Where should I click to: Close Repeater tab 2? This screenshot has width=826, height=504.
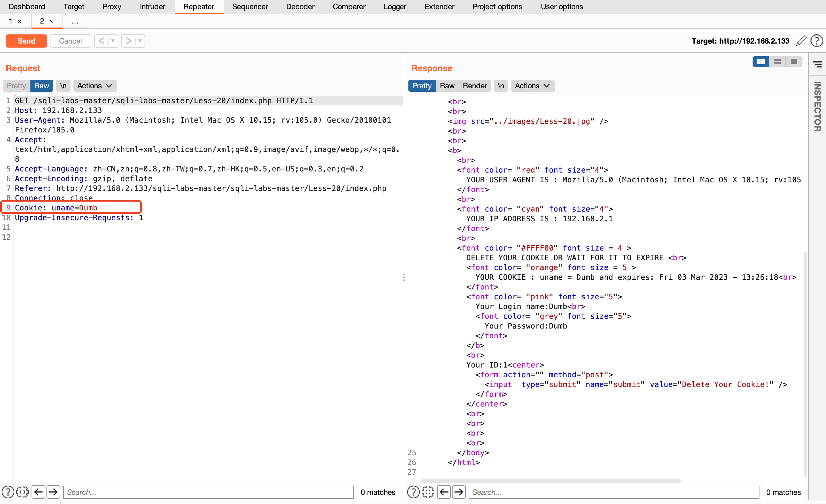coord(51,21)
